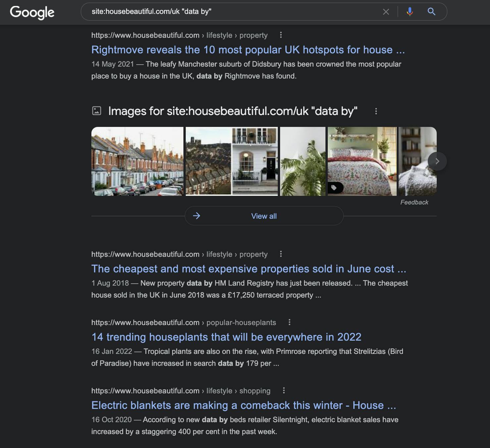490x448 pixels.
Task: Open options for trending houseplants result
Action: coord(289,322)
